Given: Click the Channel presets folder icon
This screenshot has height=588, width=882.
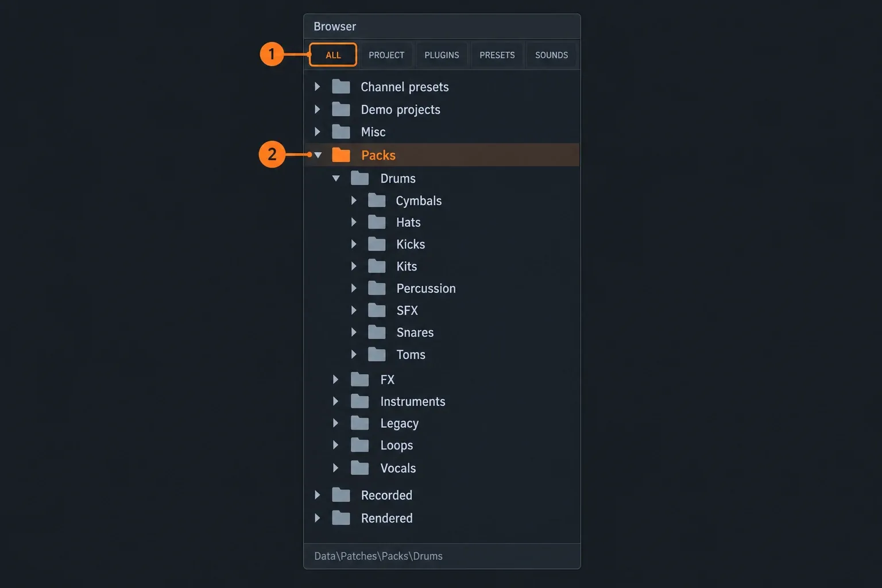Looking at the screenshot, I should (341, 87).
